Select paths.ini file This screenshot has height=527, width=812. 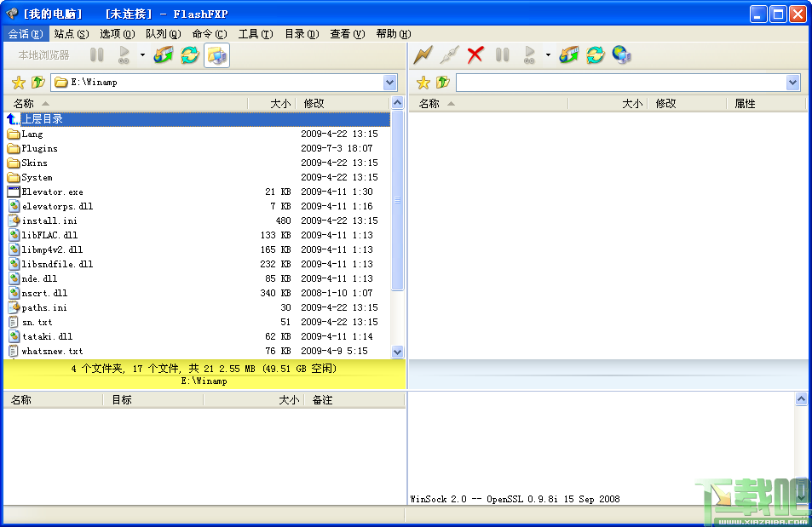pos(197,307)
